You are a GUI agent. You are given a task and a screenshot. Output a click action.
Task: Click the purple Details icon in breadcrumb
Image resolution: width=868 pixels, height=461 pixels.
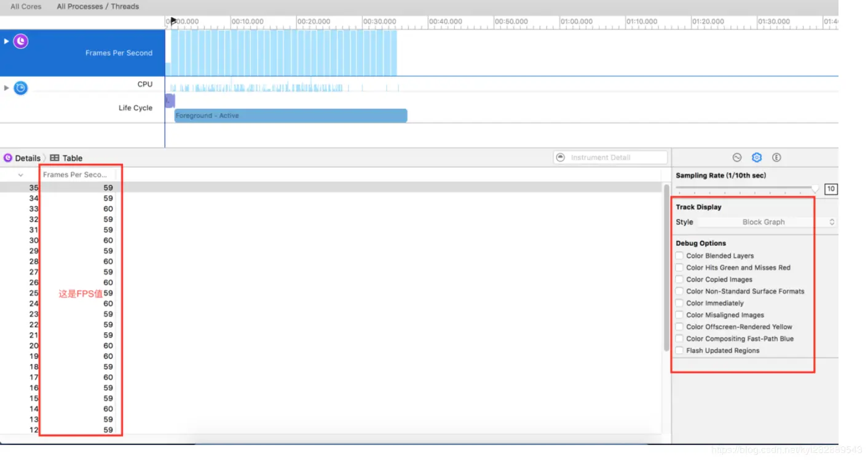click(x=8, y=158)
